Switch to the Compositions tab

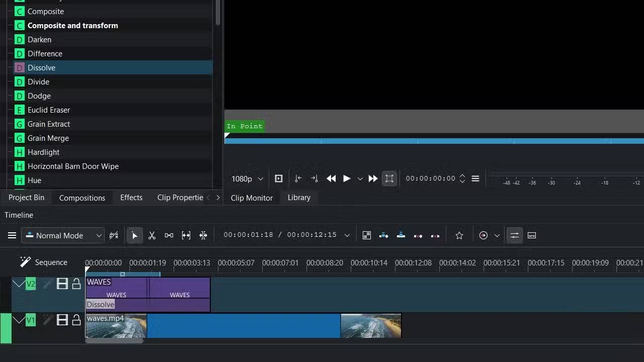[82, 198]
